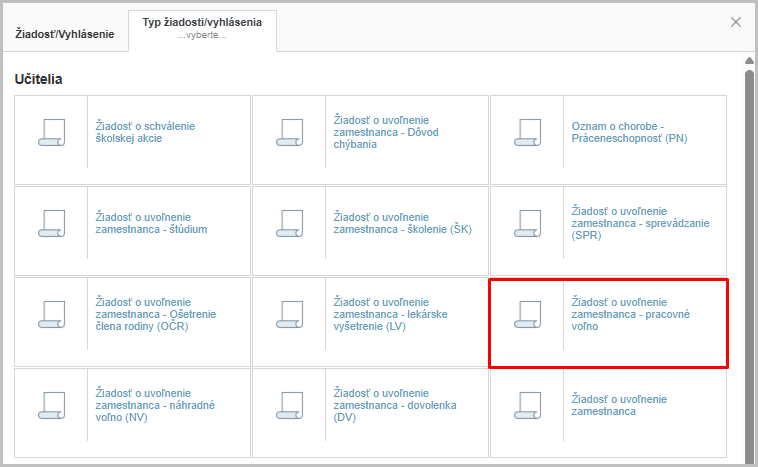Click document icon for Dôvod chýbania request
Viewport: 758px width, 467px height.
point(289,132)
